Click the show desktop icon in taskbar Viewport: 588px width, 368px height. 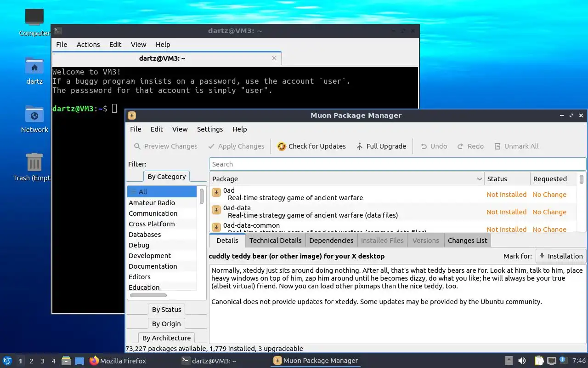[x=79, y=361]
